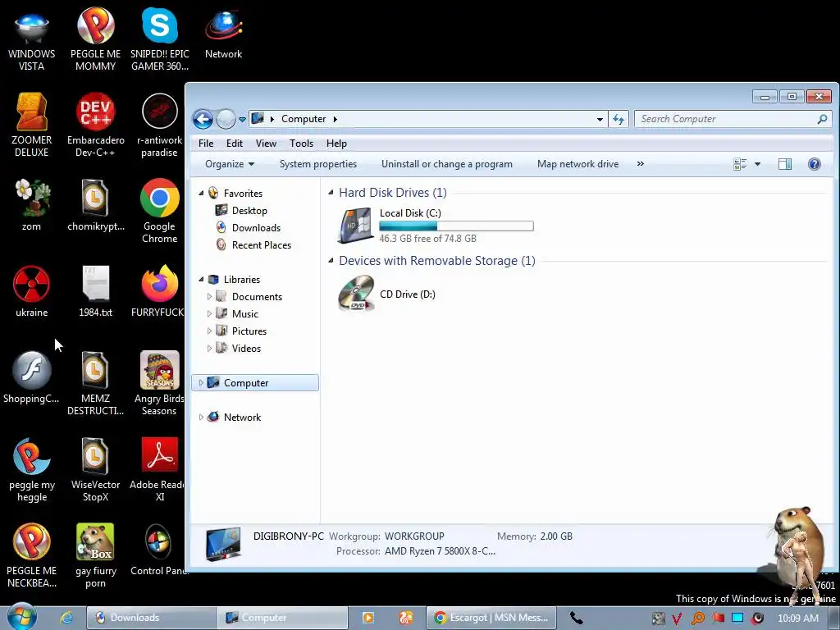Collapse the Favorites tree section
This screenshot has height=630, width=840.
click(202, 193)
